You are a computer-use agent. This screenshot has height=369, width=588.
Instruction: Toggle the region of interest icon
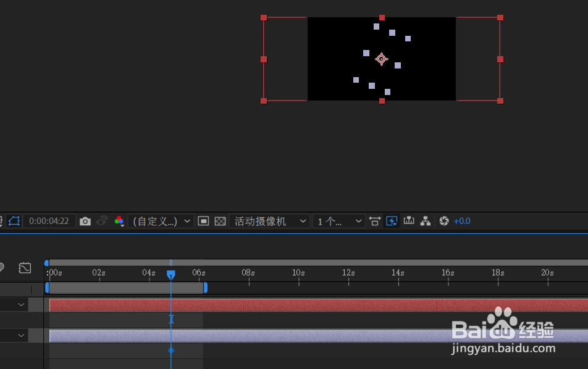203,221
